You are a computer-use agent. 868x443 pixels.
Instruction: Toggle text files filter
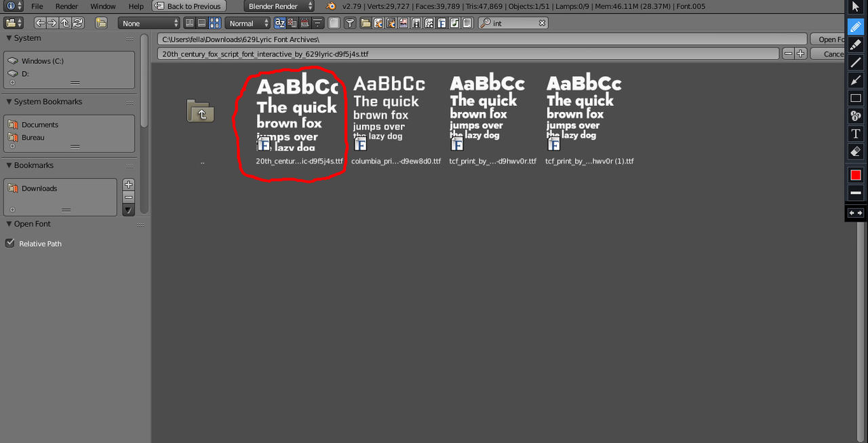tap(467, 23)
